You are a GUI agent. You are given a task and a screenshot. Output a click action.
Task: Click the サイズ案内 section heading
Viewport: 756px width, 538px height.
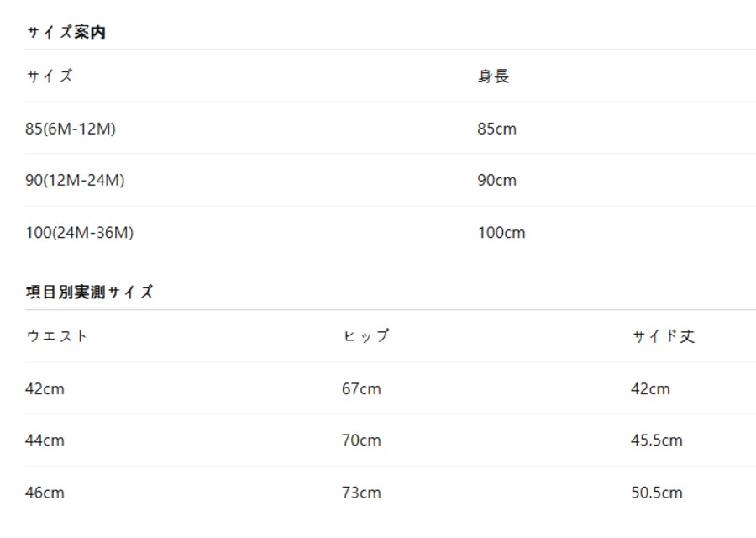pos(66,33)
